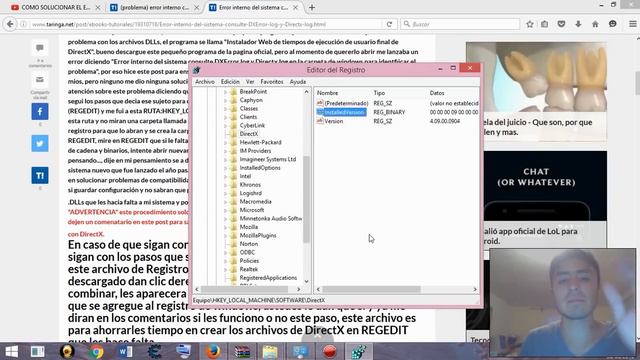Click the speech bubble icon in Firefox toolbar
The image size is (640, 360).
(612, 24)
